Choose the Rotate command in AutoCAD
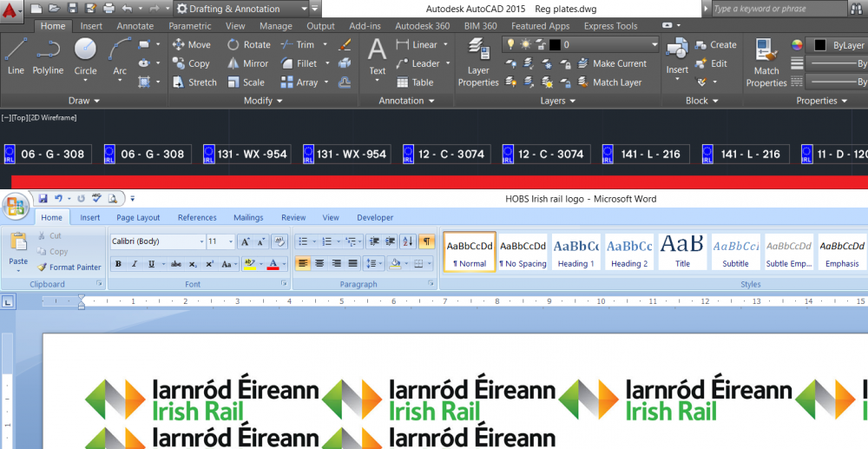Viewport: 868px width, 449px height. tap(248, 45)
